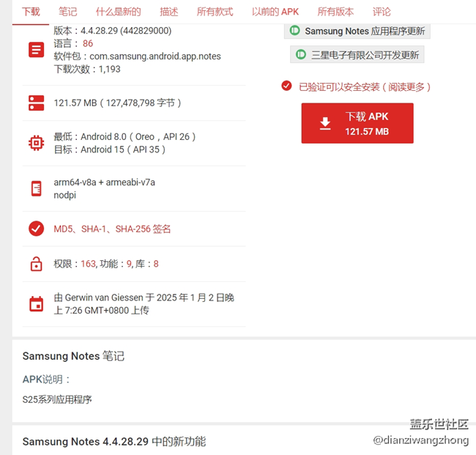Switch to the 什么是新的 tab
Viewport: 476px width, 455px height.
coord(119,12)
